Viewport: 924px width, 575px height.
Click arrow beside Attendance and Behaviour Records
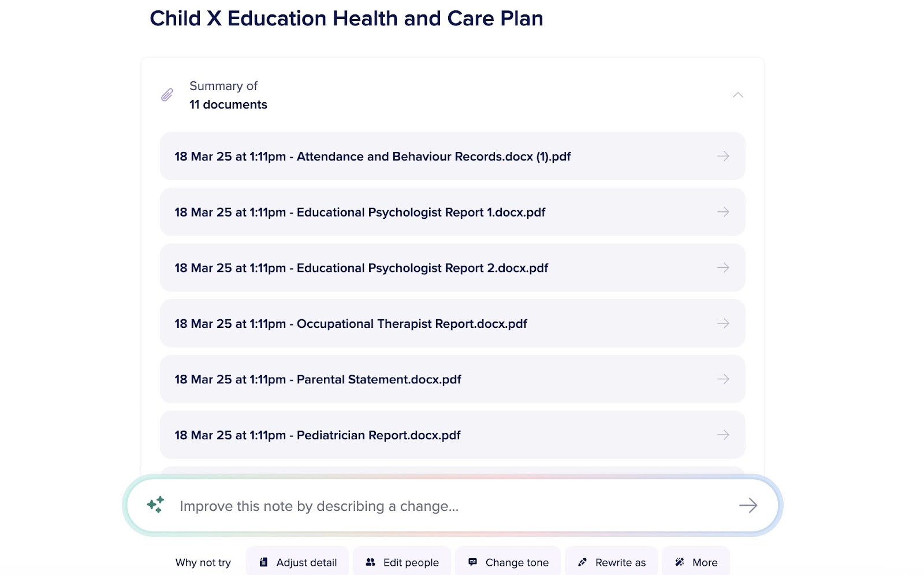(x=723, y=156)
